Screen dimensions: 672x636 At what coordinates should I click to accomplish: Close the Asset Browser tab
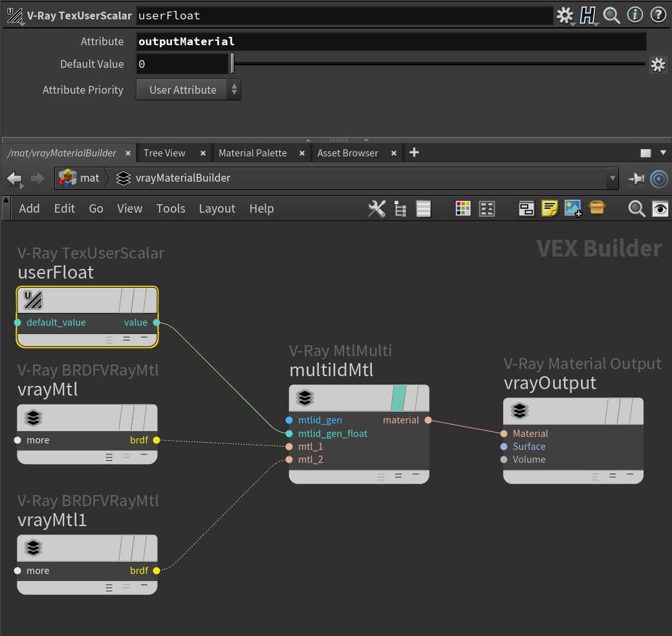[393, 153]
